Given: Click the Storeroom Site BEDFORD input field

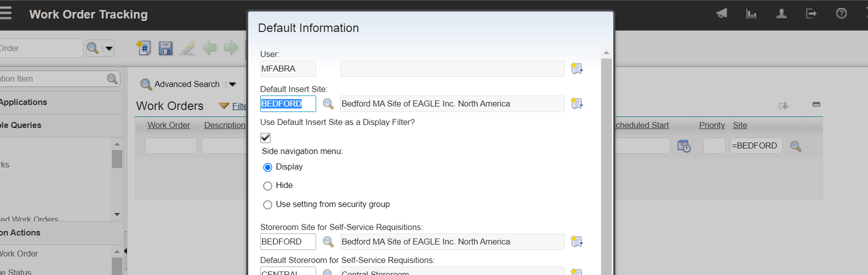Looking at the screenshot, I should click(x=288, y=241).
